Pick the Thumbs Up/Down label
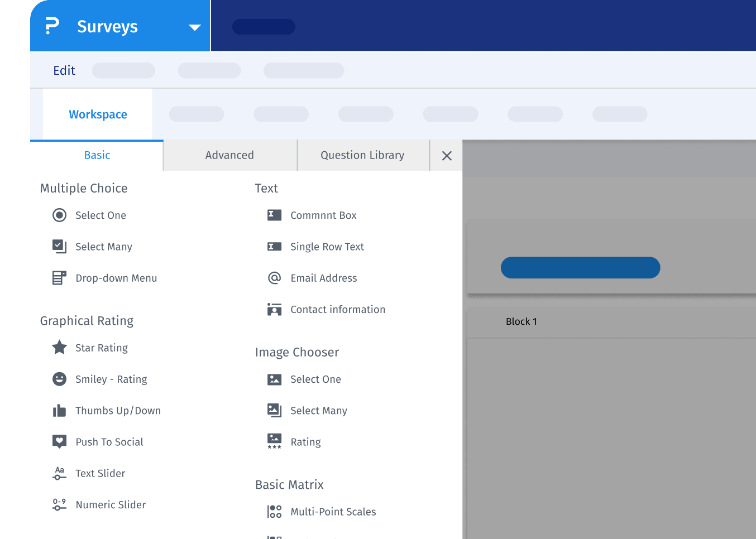 (118, 411)
